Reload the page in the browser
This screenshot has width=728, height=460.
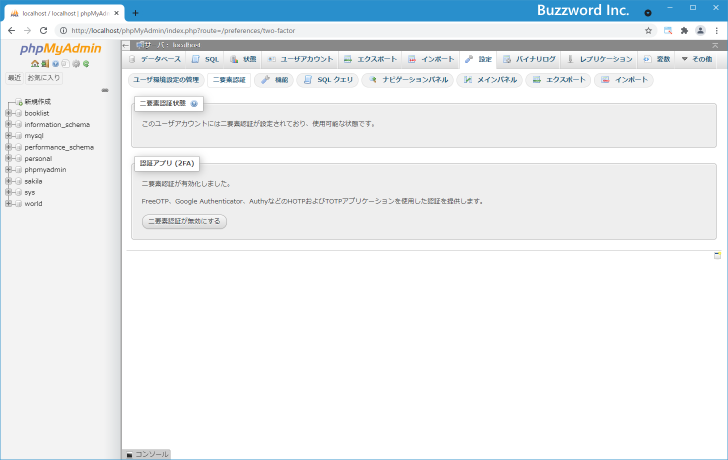44,31
